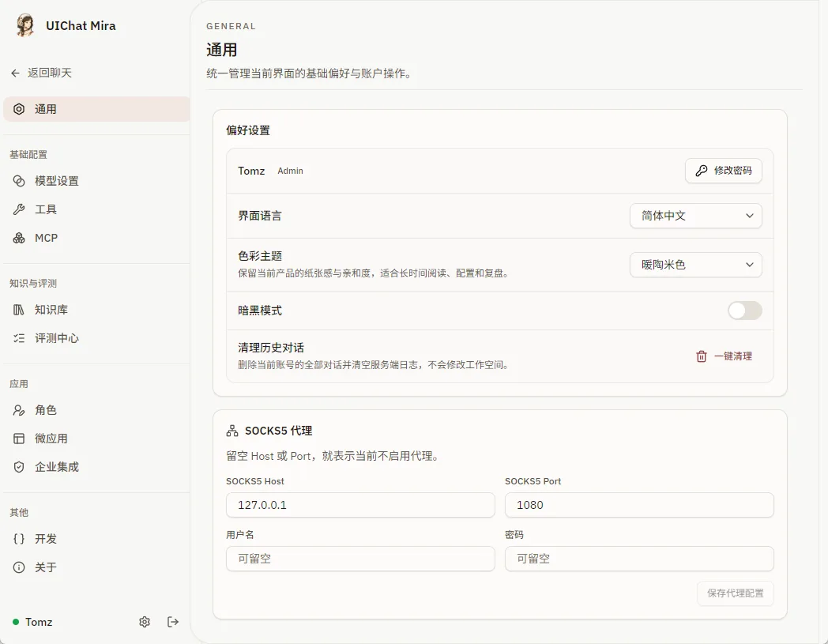Viewport: 828px width, 644px height.
Task: Click the 密码 input field
Action: (x=639, y=559)
